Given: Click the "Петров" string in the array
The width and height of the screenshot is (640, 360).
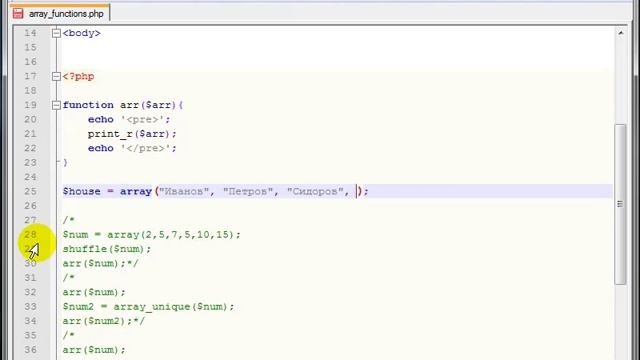Looking at the screenshot, I should pos(248,191).
